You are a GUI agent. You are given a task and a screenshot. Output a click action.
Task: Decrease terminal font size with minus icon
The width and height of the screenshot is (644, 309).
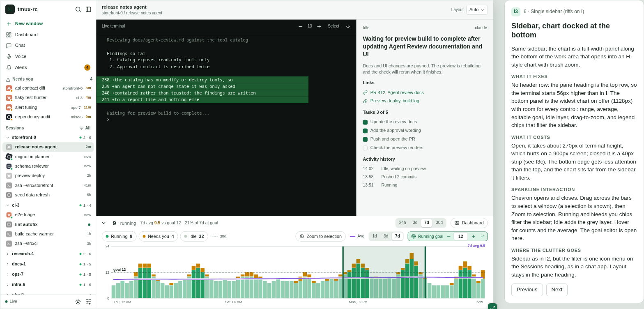tap(300, 26)
